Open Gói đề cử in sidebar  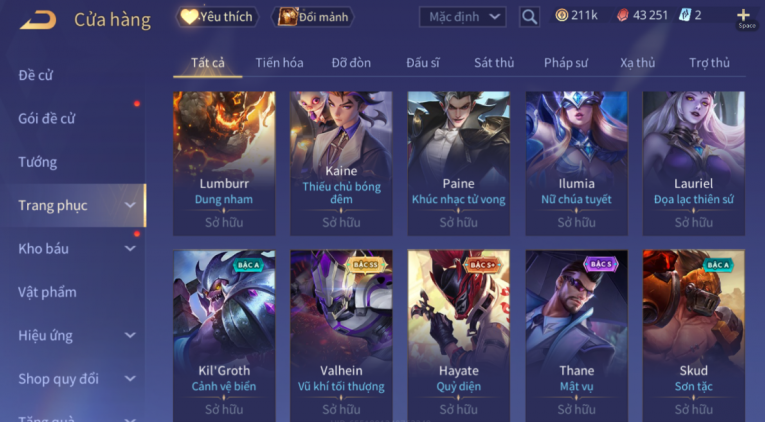pos(47,119)
